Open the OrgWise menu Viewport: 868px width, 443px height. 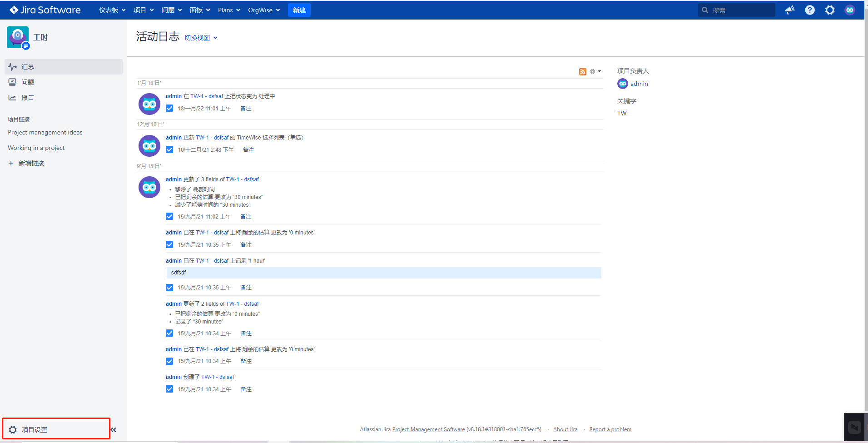coord(263,10)
